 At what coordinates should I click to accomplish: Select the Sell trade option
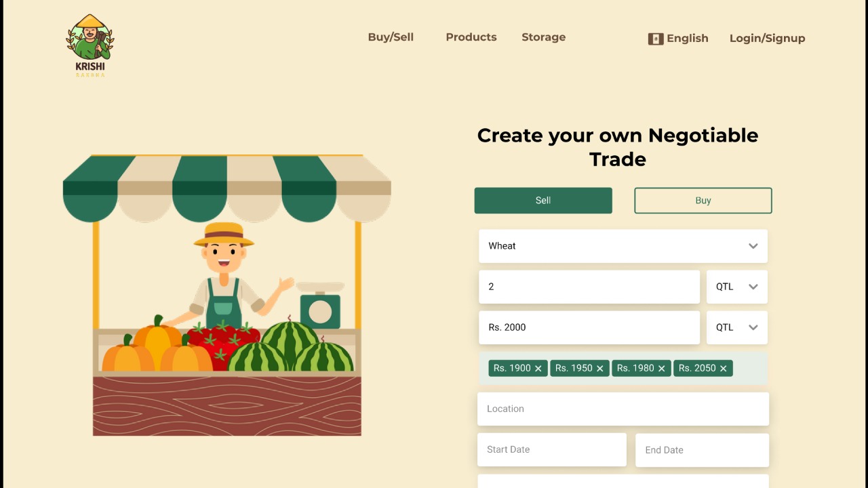(x=543, y=201)
